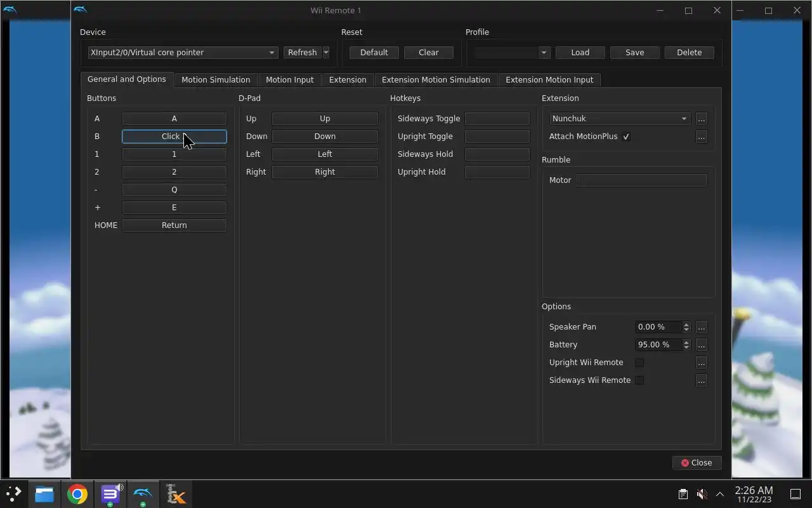Screen dimensions: 812x508
Task: Click the show desktop icon in the taskbar corner
Action: coord(796,494)
